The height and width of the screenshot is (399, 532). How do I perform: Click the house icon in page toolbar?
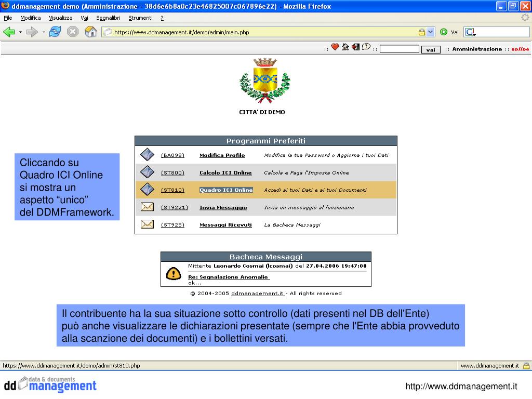(x=345, y=47)
